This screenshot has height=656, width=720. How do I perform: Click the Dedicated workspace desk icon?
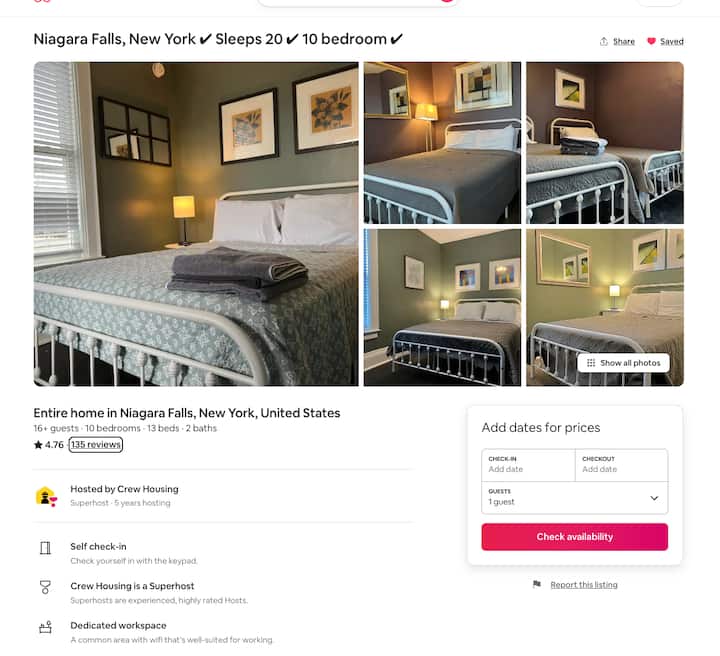point(45,627)
